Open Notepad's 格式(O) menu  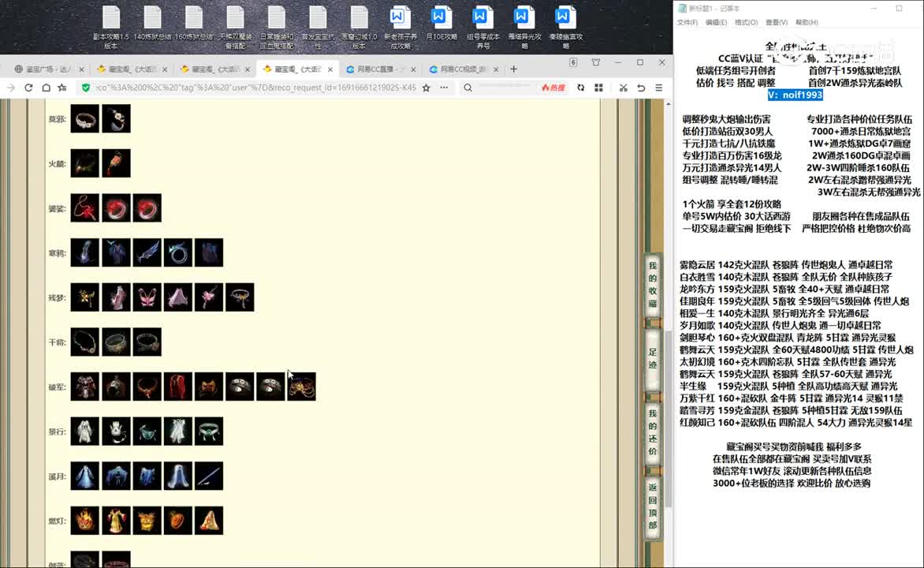746,22
